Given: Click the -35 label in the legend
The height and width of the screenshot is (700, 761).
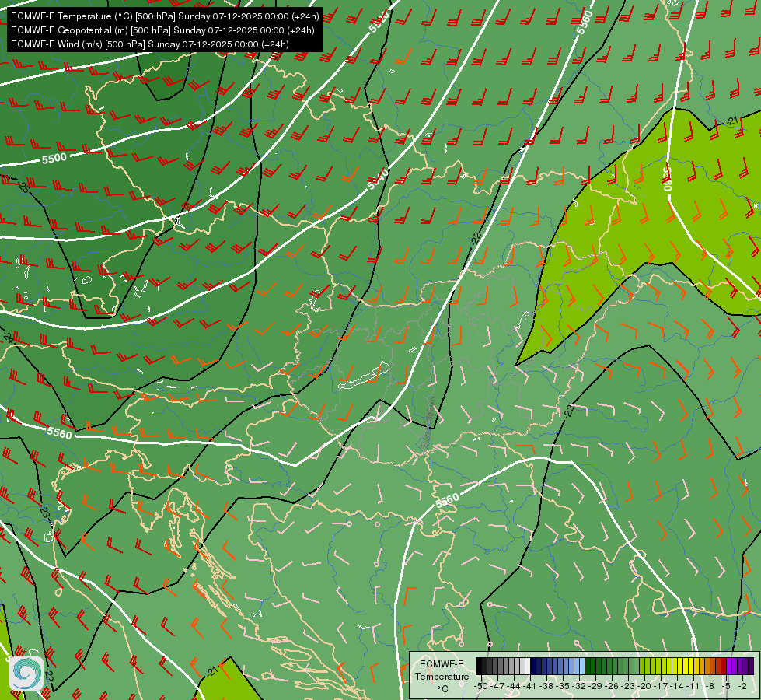Looking at the screenshot, I should pos(563,686).
